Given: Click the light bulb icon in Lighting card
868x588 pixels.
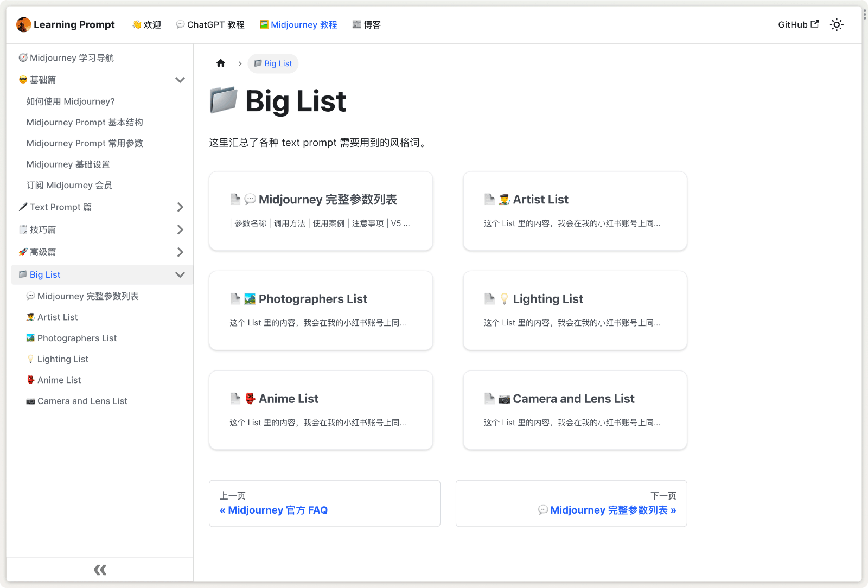Looking at the screenshot, I should pos(504,299).
